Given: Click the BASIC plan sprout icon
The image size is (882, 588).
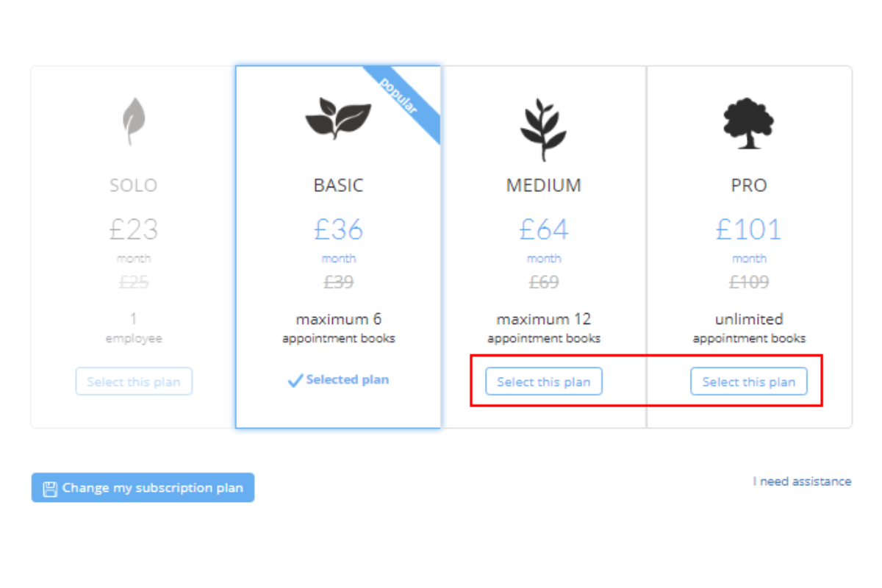Looking at the screenshot, I should click(x=338, y=120).
